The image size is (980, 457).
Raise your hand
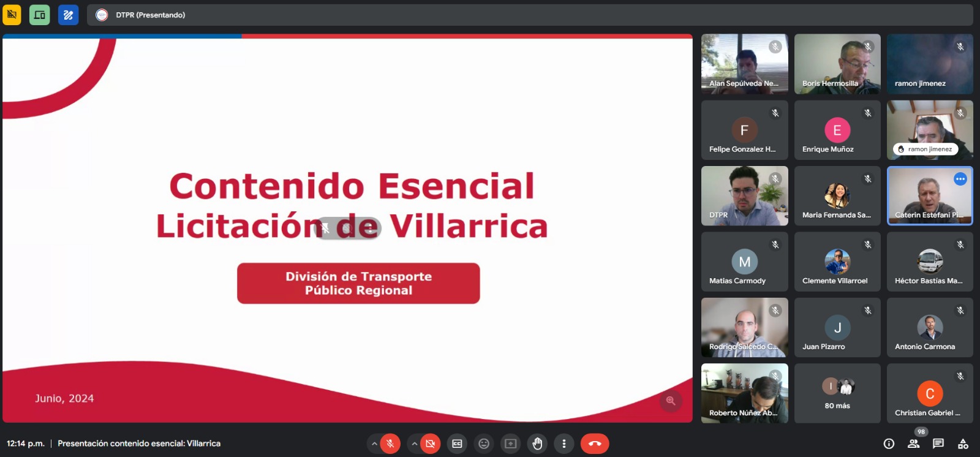point(537,444)
